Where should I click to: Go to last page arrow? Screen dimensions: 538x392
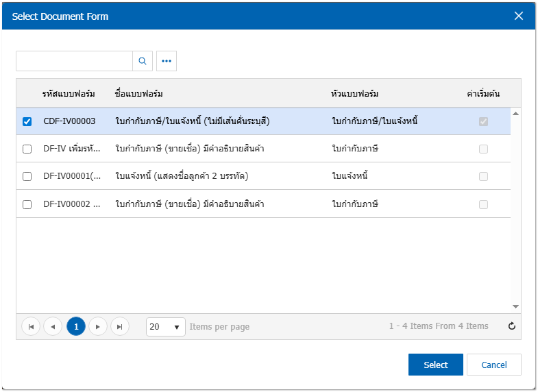(x=120, y=327)
